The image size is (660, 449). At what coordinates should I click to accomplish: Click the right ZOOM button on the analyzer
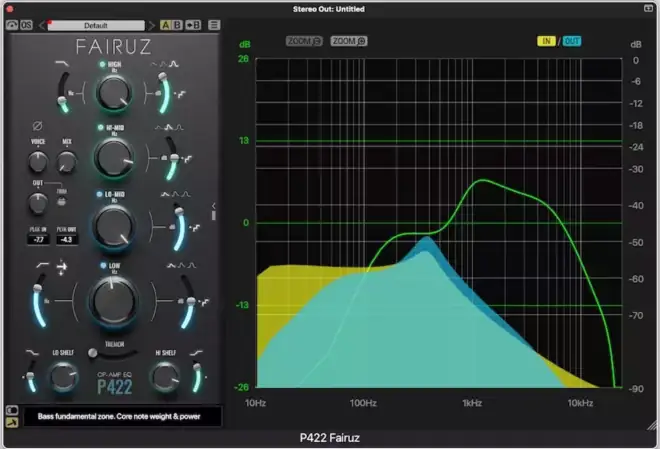point(349,41)
